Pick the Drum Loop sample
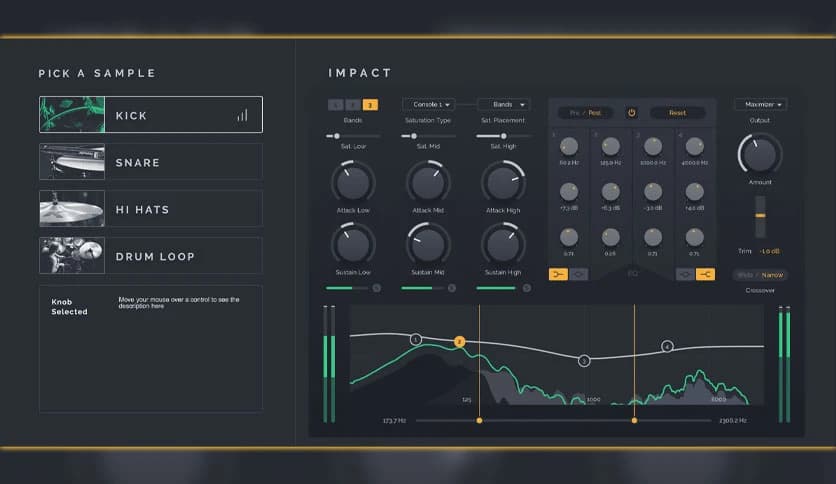 pos(150,256)
